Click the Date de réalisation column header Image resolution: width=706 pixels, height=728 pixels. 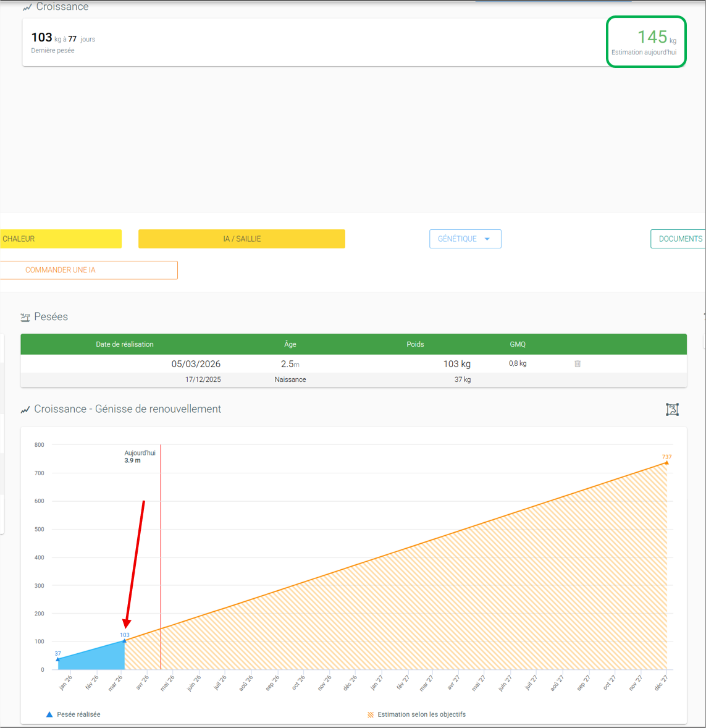(x=124, y=344)
